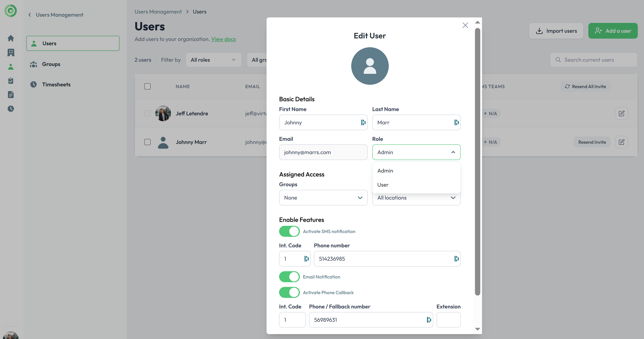Disable the Activate SMS notification toggle
The height and width of the screenshot is (339, 644).
[x=289, y=231]
